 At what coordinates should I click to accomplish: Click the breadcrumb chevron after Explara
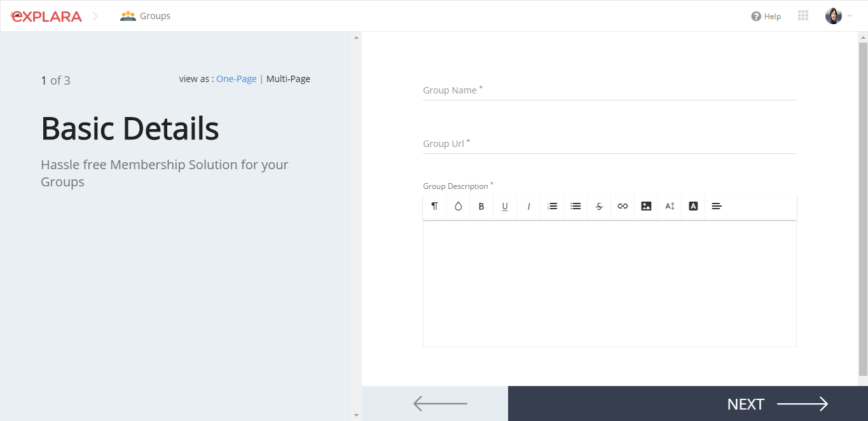(x=95, y=16)
